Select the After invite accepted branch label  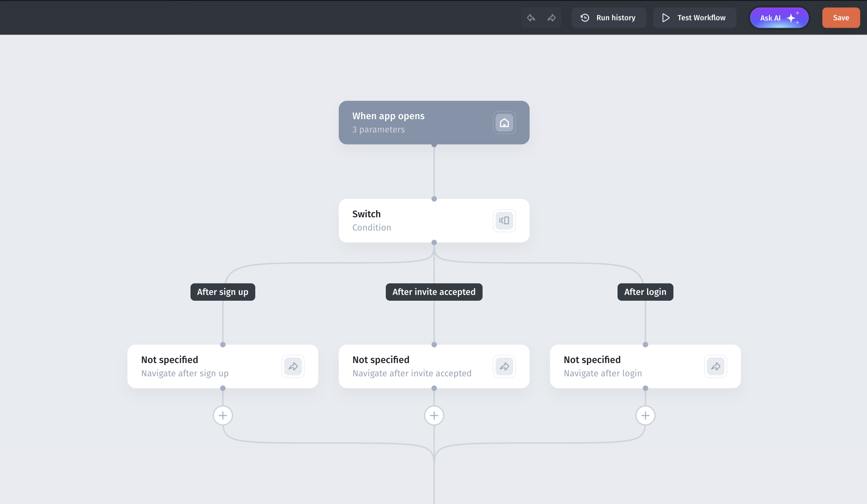tap(434, 292)
